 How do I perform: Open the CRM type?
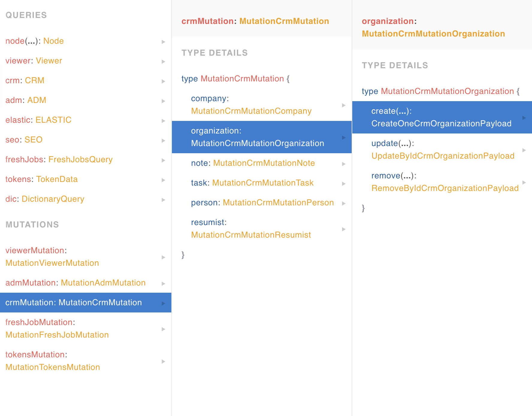pyautogui.click(x=34, y=81)
